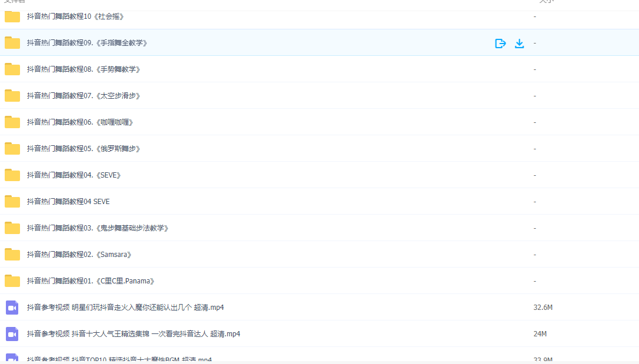Click the 32.6M size cell
639x364 pixels.
point(543,308)
